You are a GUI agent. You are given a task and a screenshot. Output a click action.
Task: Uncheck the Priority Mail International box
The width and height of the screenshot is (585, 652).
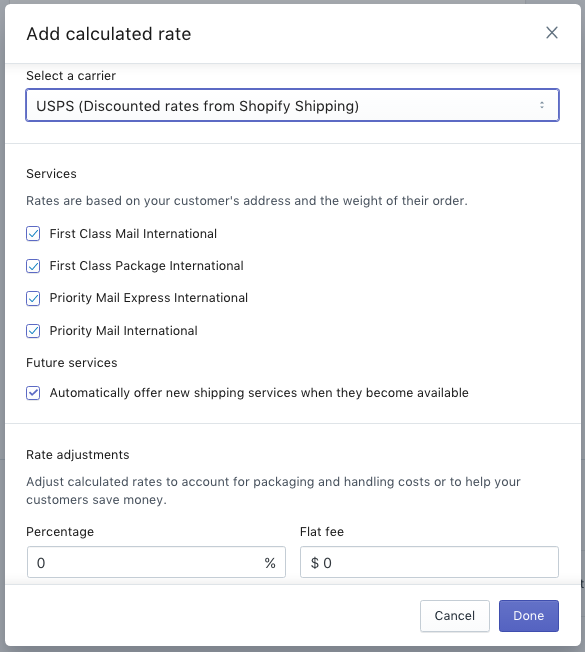pos(33,331)
